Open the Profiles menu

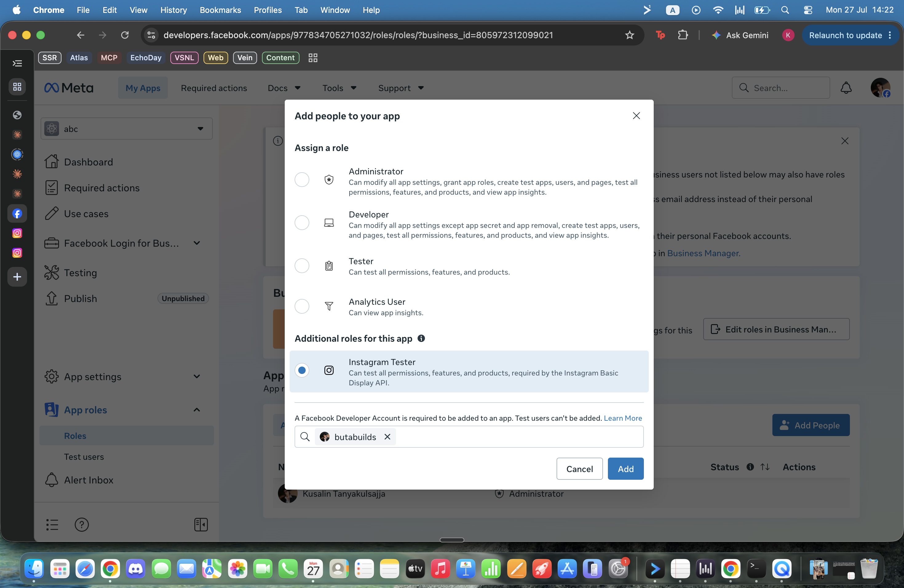pyautogui.click(x=268, y=10)
